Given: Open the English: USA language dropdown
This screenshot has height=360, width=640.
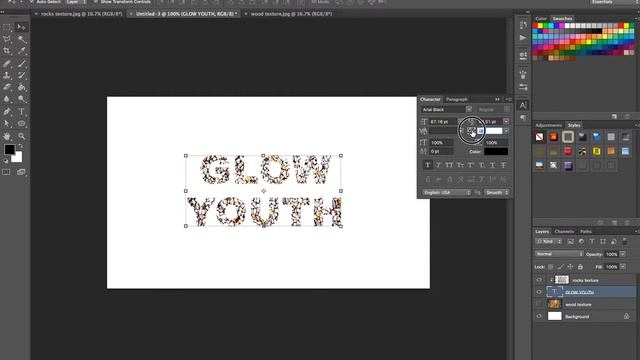Looking at the screenshot, I should (447, 192).
